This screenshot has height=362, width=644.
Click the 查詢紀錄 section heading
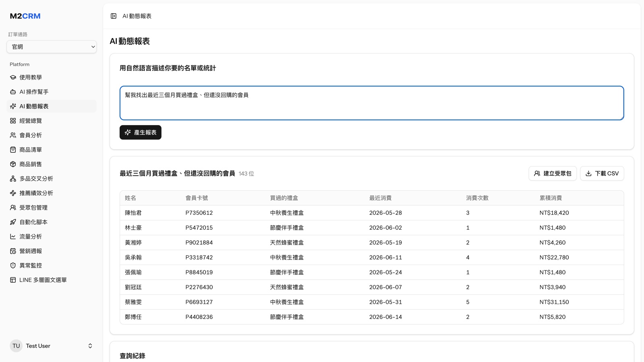pos(132,356)
